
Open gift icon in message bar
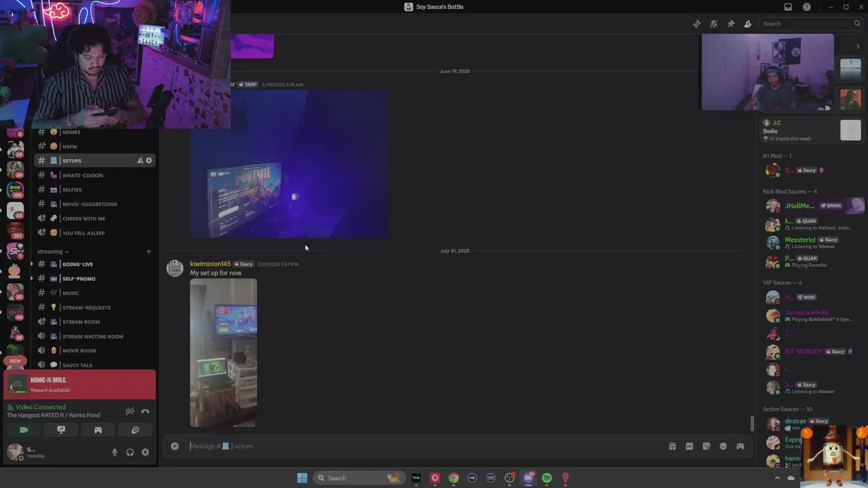pos(672,446)
